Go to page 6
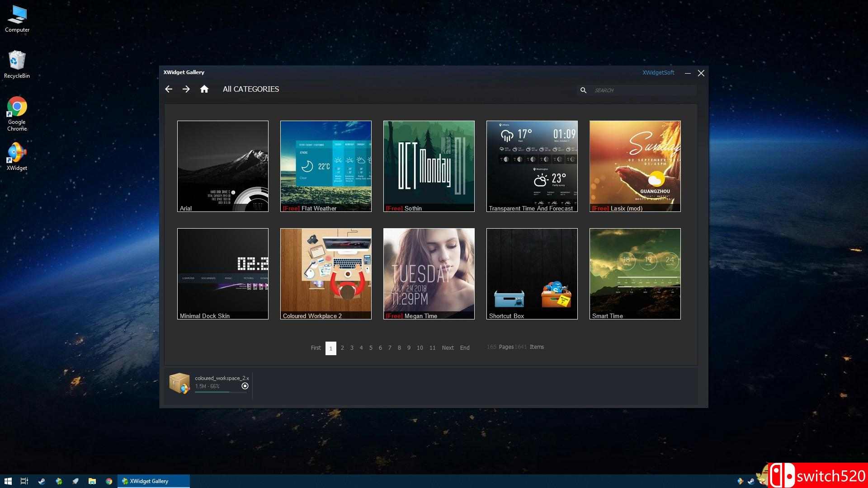This screenshot has height=488, width=868. click(380, 348)
